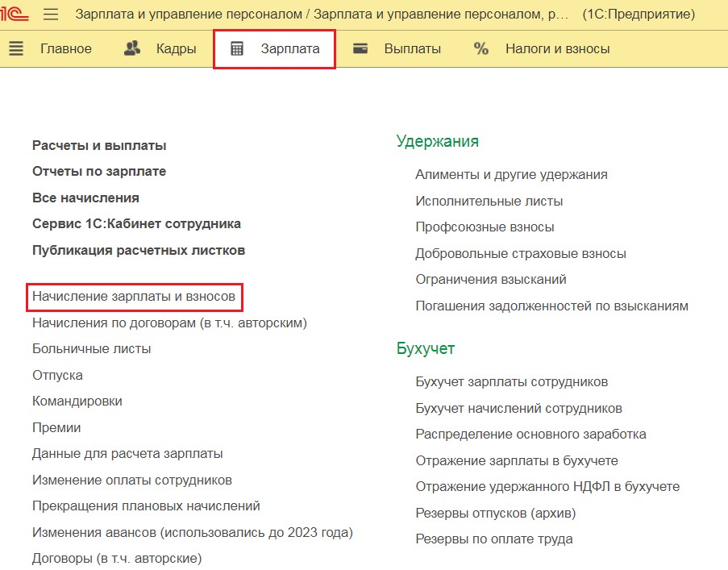Click the Удержания group heading

[x=437, y=141]
